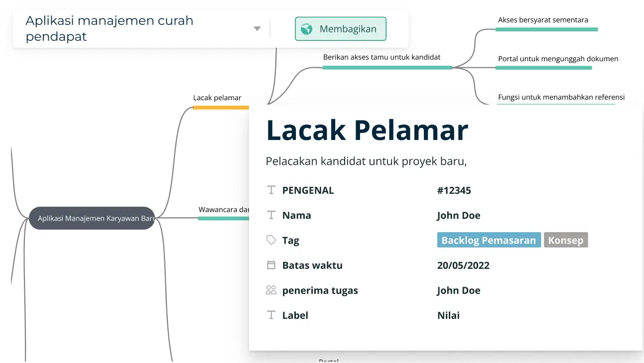
Task: Click the Konsep tag
Action: [566, 240]
